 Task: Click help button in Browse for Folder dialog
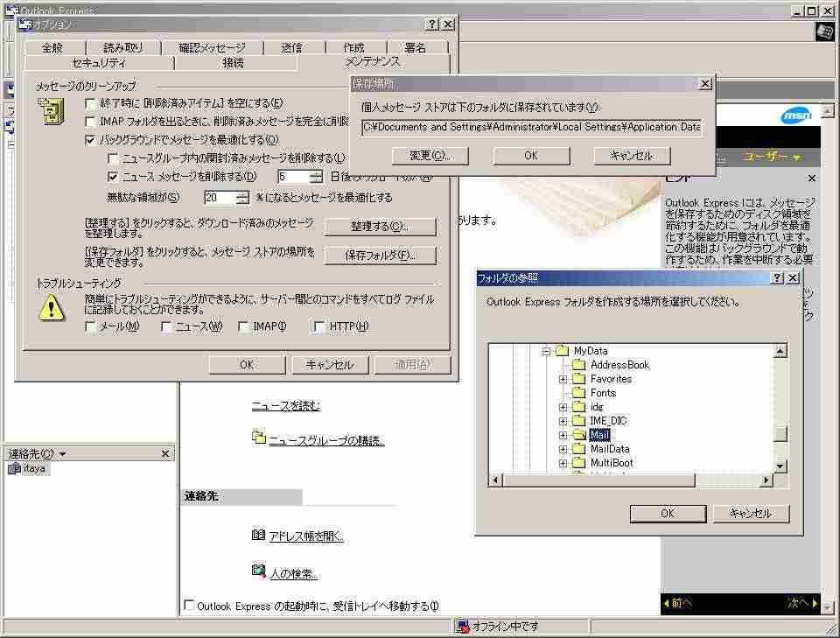point(777,277)
